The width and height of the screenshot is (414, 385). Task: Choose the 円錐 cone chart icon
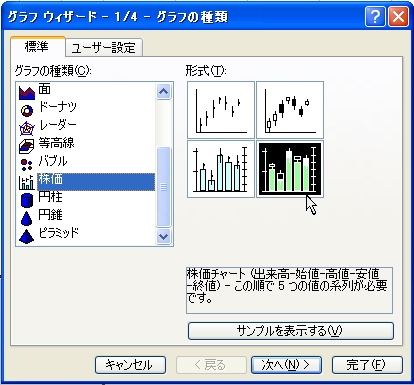click(27, 218)
